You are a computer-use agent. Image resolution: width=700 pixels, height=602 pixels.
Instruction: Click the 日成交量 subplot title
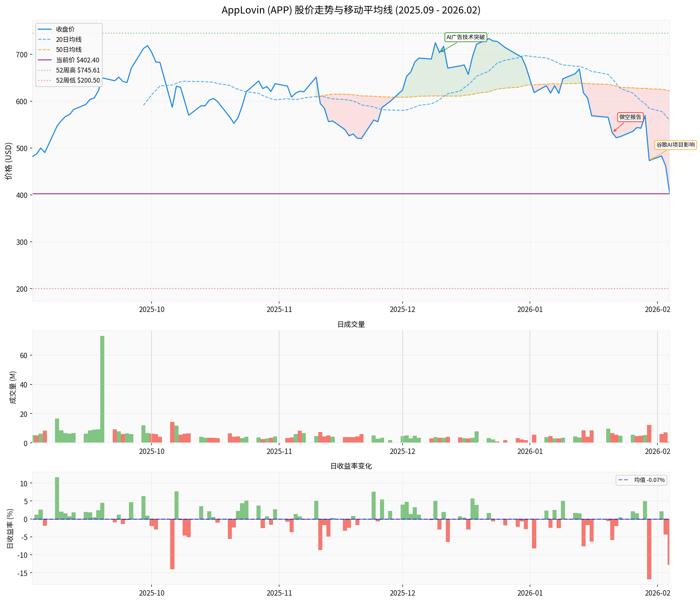pyautogui.click(x=351, y=324)
